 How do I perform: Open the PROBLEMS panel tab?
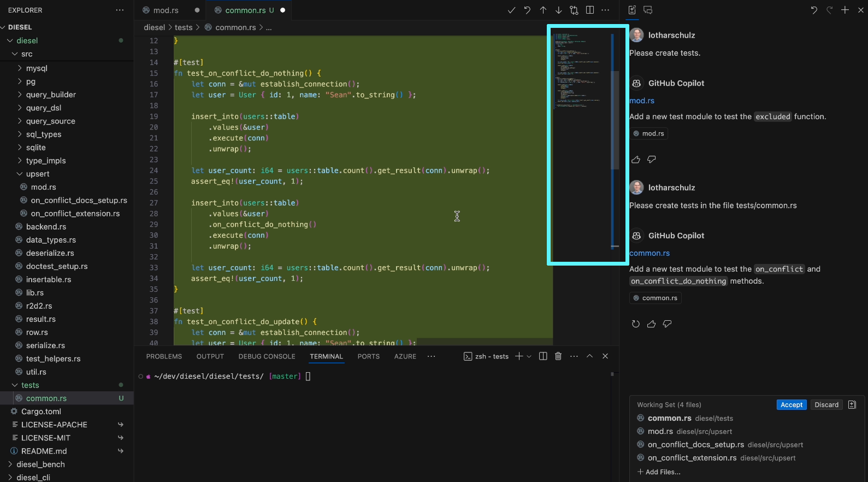[x=164, y=356]
